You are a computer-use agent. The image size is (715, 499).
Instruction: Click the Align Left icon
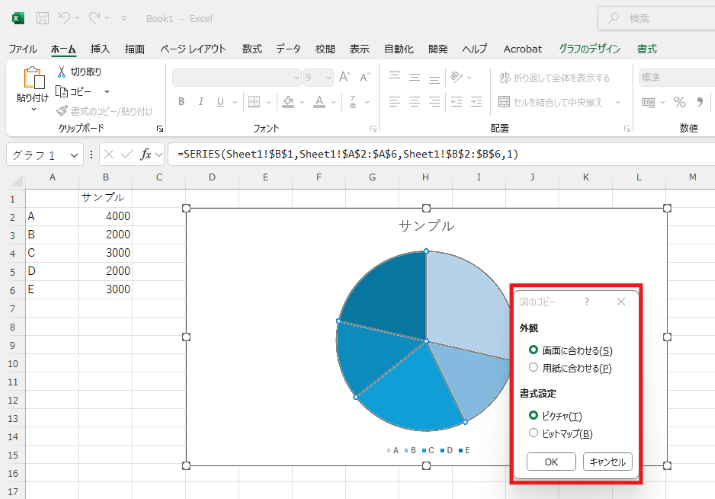394,102
